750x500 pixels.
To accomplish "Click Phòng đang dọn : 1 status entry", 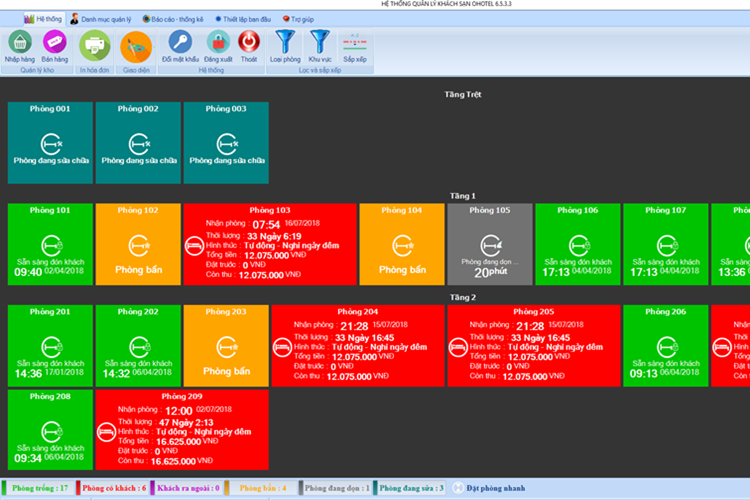I will [335, 488].
